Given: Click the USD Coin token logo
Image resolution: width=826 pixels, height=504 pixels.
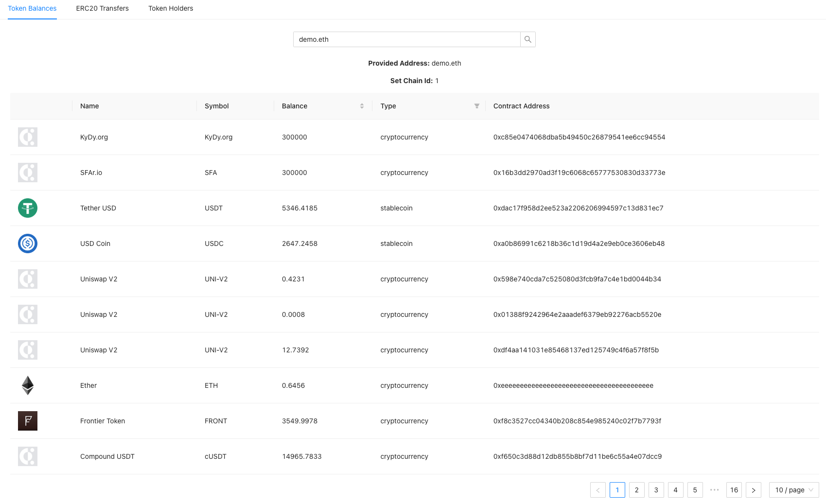Looking at the screenshot, I should click(28, 243).
